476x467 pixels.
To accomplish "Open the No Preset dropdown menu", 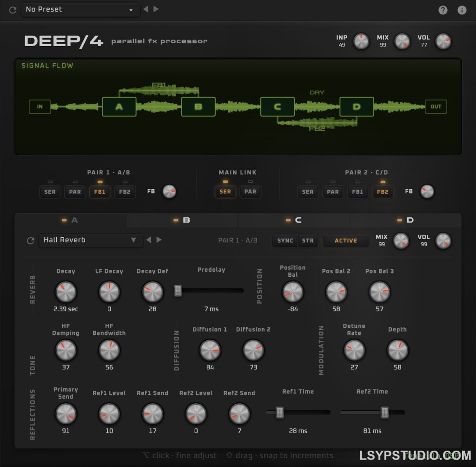I will (80, 10).
